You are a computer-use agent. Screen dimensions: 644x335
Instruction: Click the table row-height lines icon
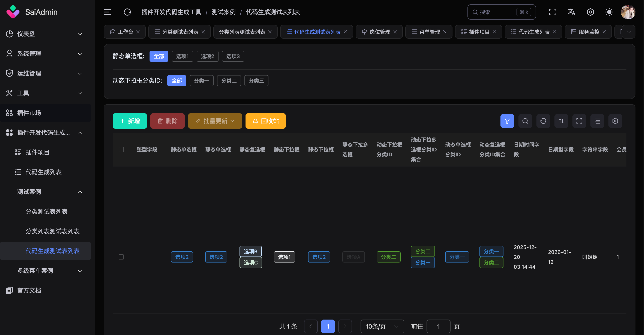tap(597, 121)
